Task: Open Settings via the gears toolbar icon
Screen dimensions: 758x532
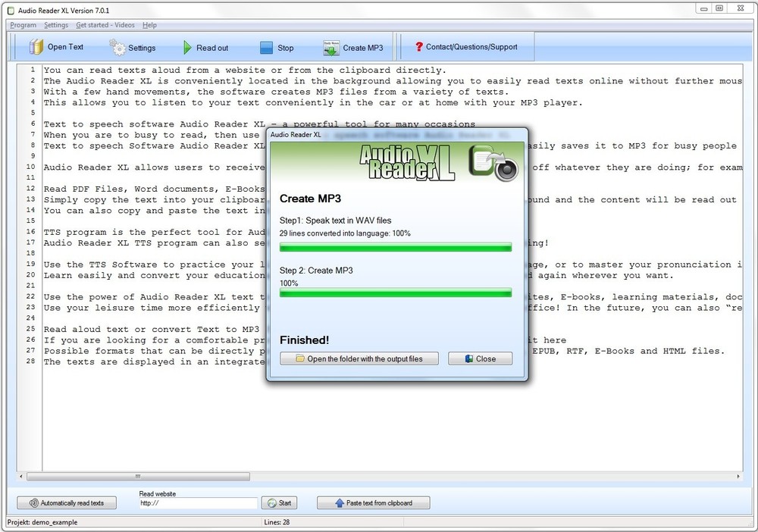Action: (117, 47)
